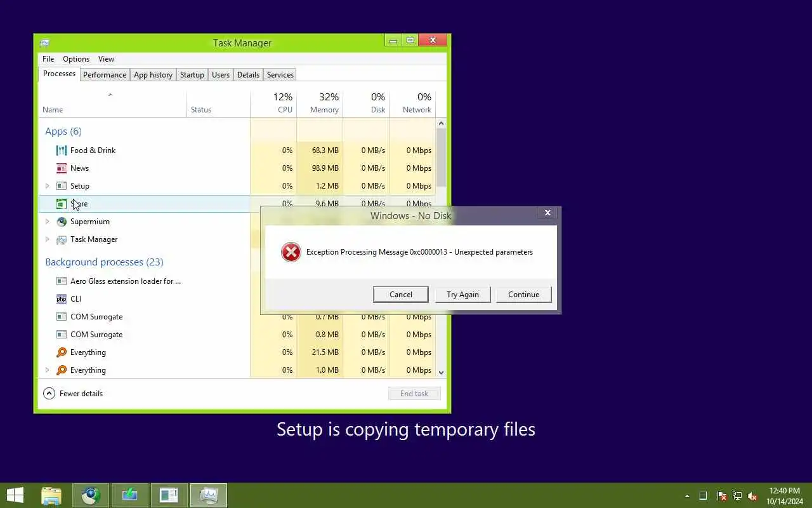Click the Everything icon using 1.0 MB
Viewport: 812px width, 508px height.
click(62, 370)
